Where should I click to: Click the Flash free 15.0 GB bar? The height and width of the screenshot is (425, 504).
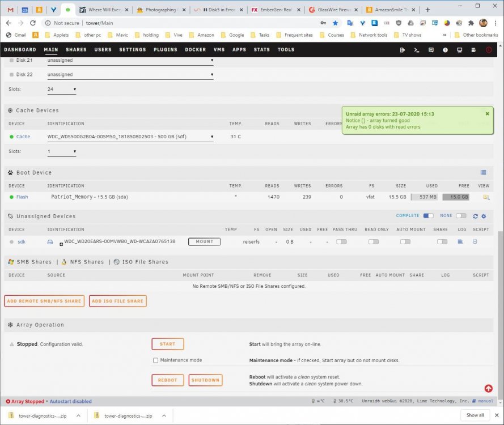(456, 197)
